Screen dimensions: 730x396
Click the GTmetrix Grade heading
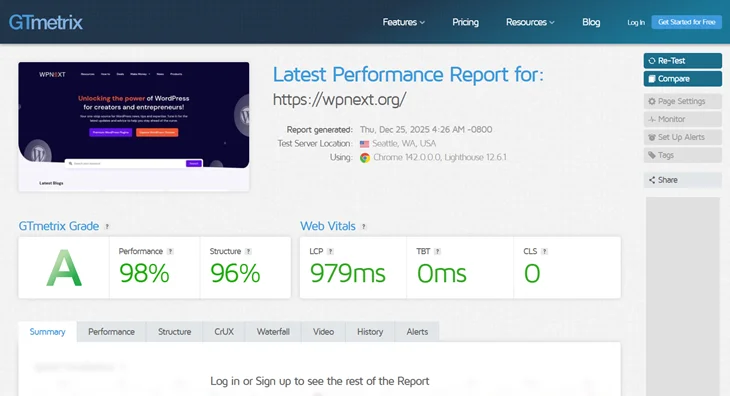pyautogui.click(x=59, y=226)
